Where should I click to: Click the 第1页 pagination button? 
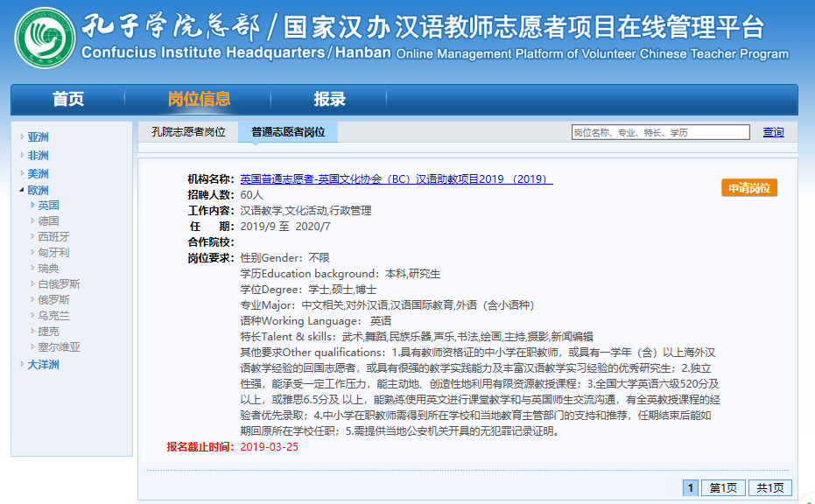723,488
